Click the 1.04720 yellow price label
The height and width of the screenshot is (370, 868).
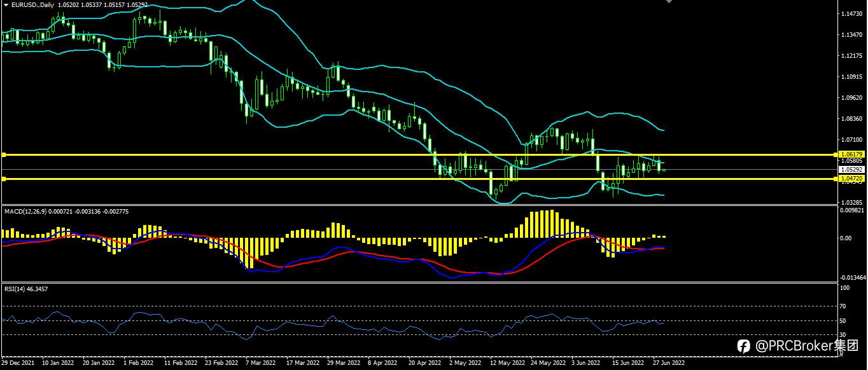pyautogui.click(x=851, y=179)
